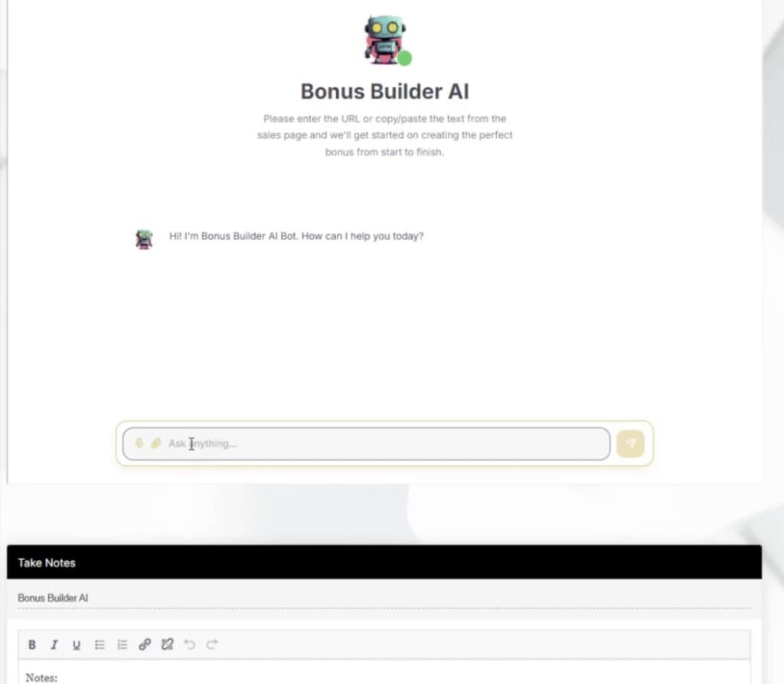Remove link using the unlink icon
Viewport: 784px width, 684px height.
pos(167,645)
